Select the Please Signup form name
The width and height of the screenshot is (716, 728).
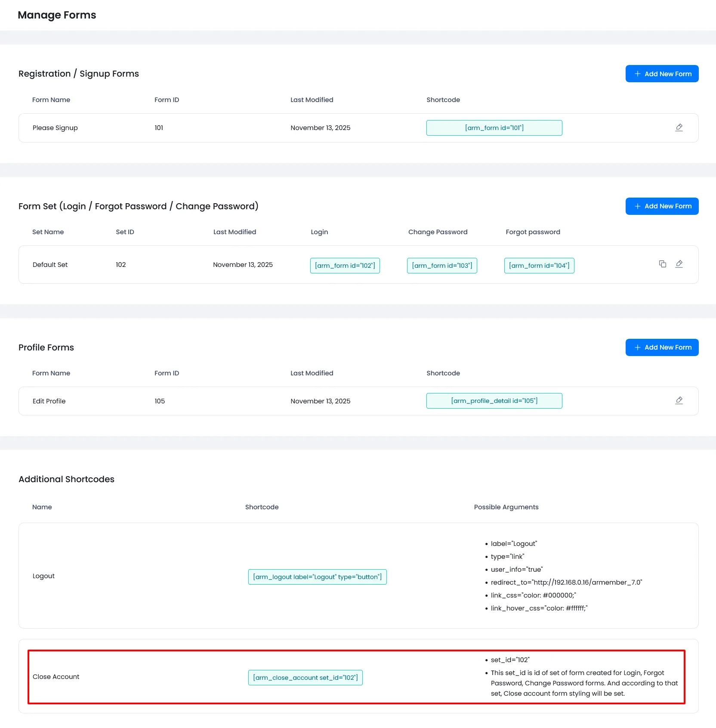click(x=55, y=128)
